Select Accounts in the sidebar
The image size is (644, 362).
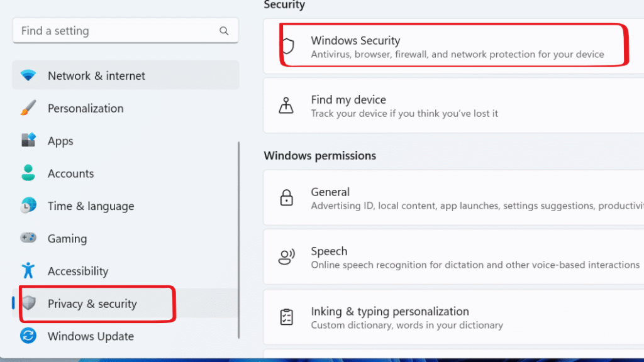[125, 173]
